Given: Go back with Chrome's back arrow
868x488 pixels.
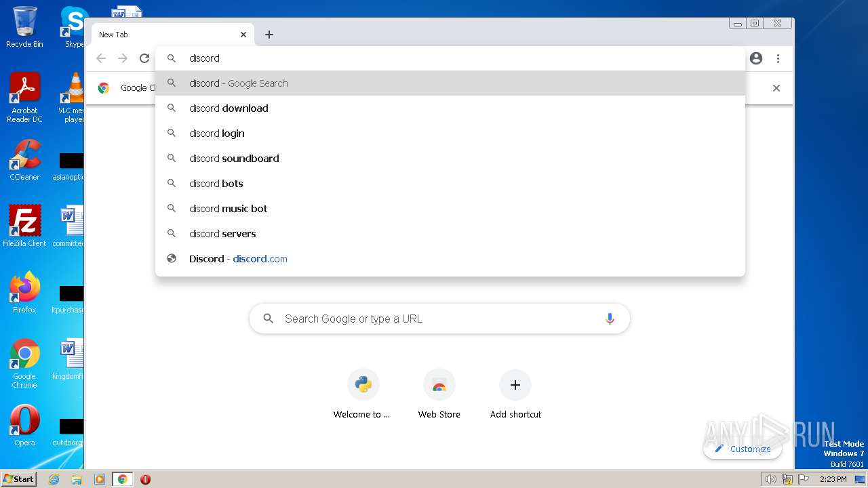Looking at the screenshot, I should [x=101, y=58].
